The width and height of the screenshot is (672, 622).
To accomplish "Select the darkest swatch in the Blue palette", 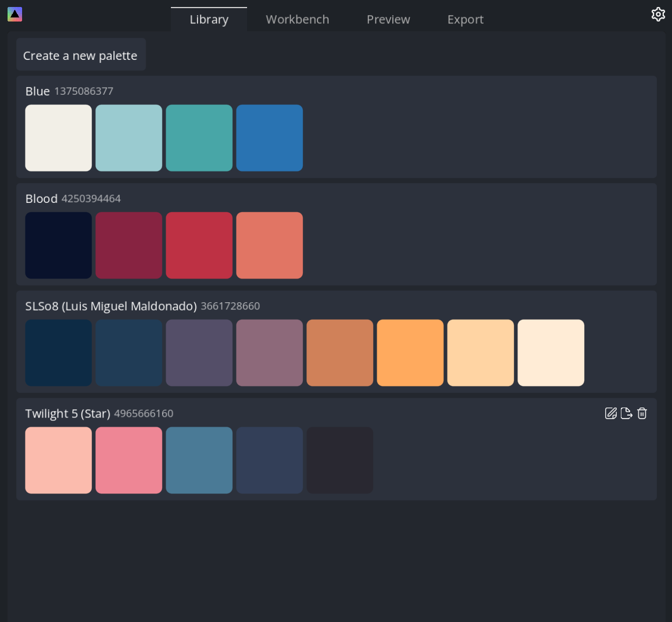I will tap(269, 138).
